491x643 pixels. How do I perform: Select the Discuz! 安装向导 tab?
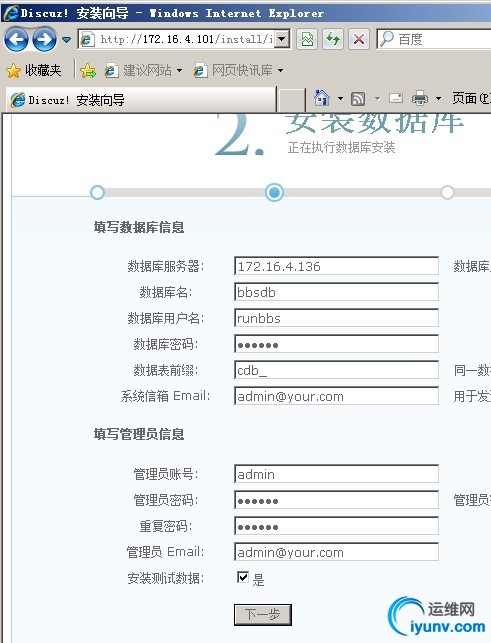pos(142,100)
